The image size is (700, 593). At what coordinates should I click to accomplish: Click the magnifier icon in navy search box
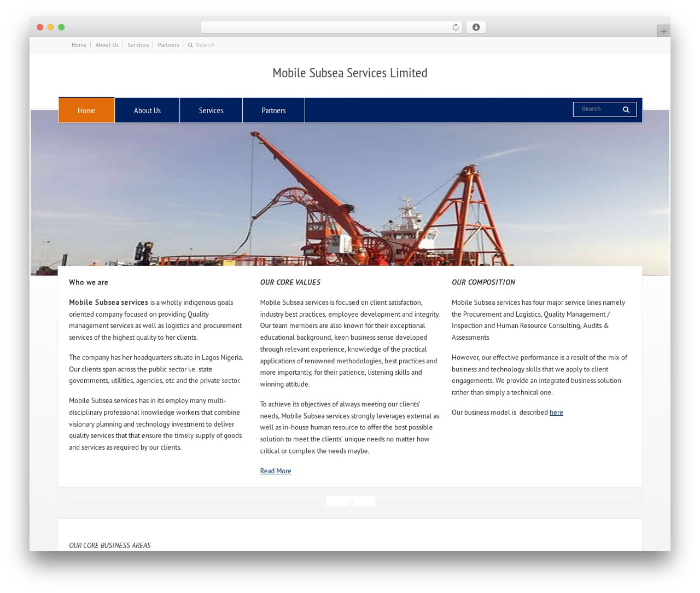point(626,109)
